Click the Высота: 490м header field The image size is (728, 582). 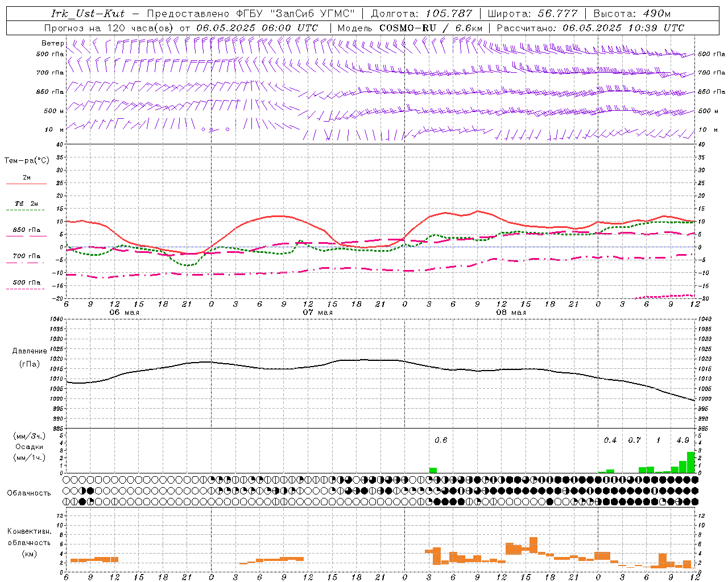click(632, 14)
